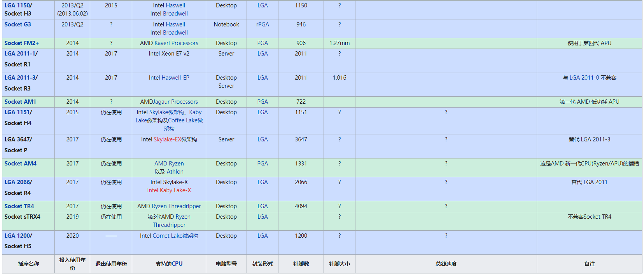
Task: Select the '不兼容Socket TR4' note
Action: pyautogui.click(x=589, y=217)
